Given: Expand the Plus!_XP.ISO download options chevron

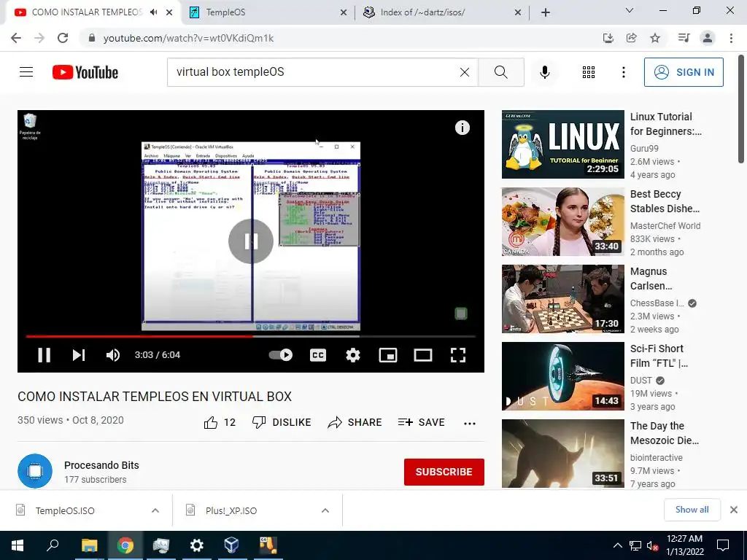Looking at the screenshot, I should [325, 510].
